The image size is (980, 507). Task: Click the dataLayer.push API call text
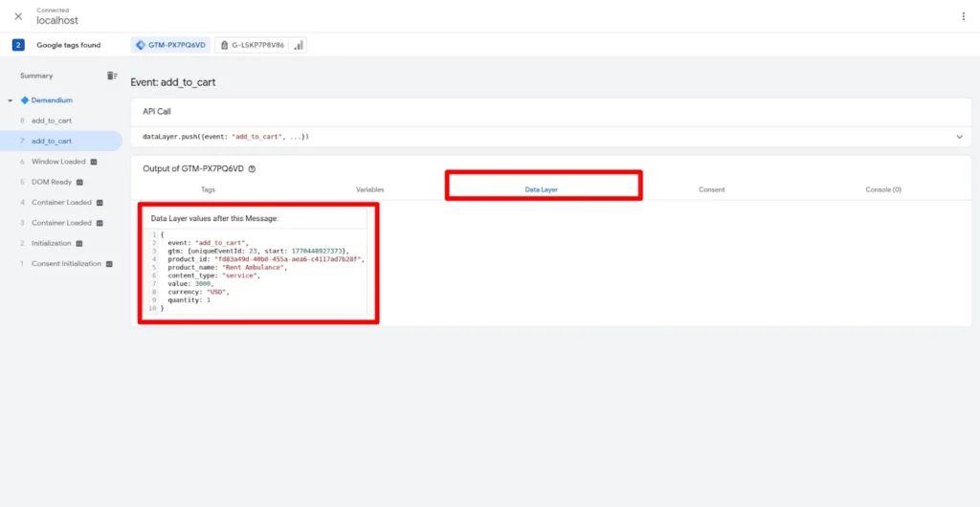tap(226, 136)
